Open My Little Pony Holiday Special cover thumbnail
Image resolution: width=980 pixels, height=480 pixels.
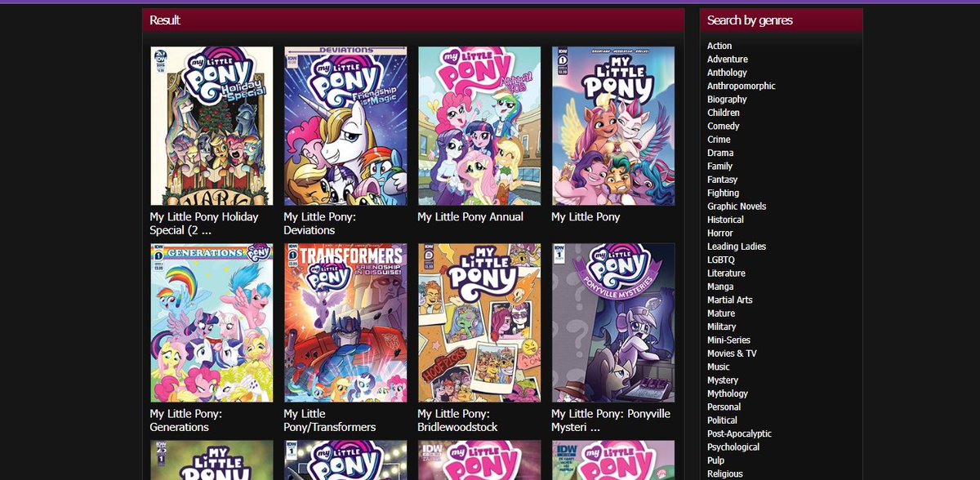pos(212,126)
